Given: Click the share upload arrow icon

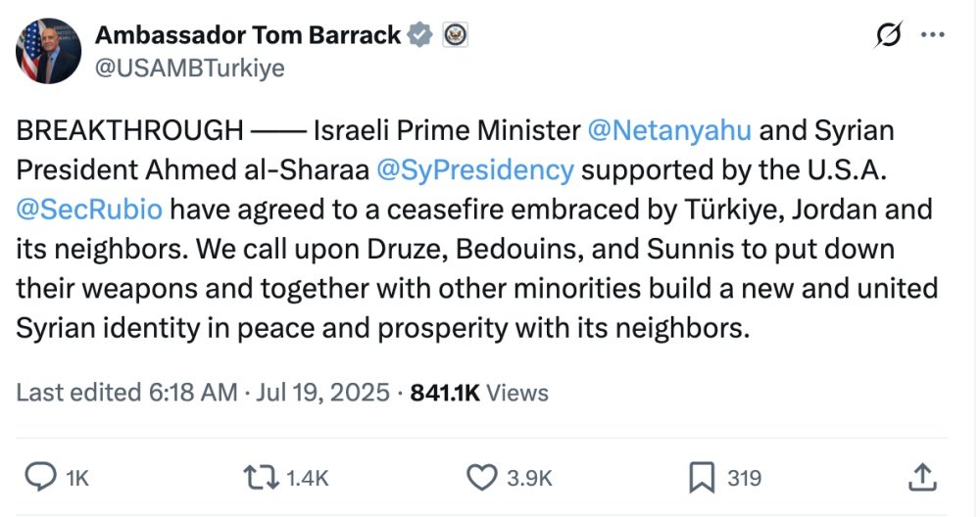Looking at the screenshot, I should pos(921,477).
